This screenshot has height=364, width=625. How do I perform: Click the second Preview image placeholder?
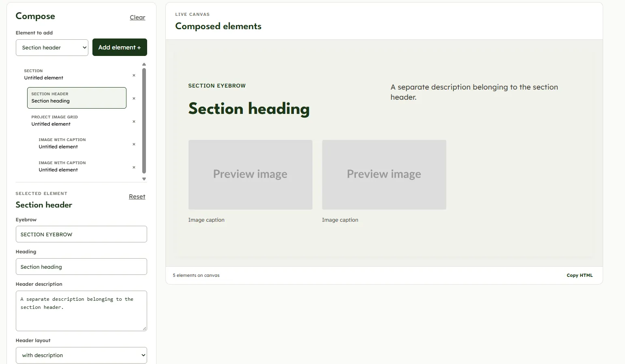pyautogui.click(x=384, y=175)
